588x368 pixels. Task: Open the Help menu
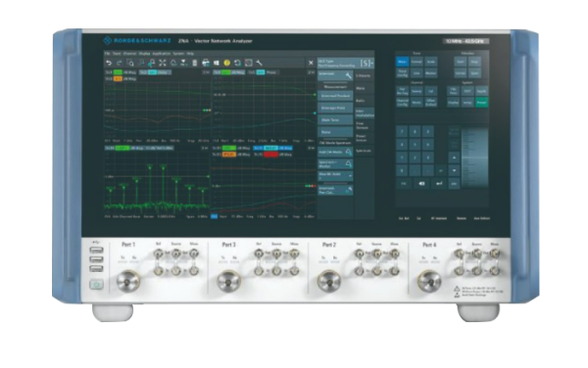point(190,54)
